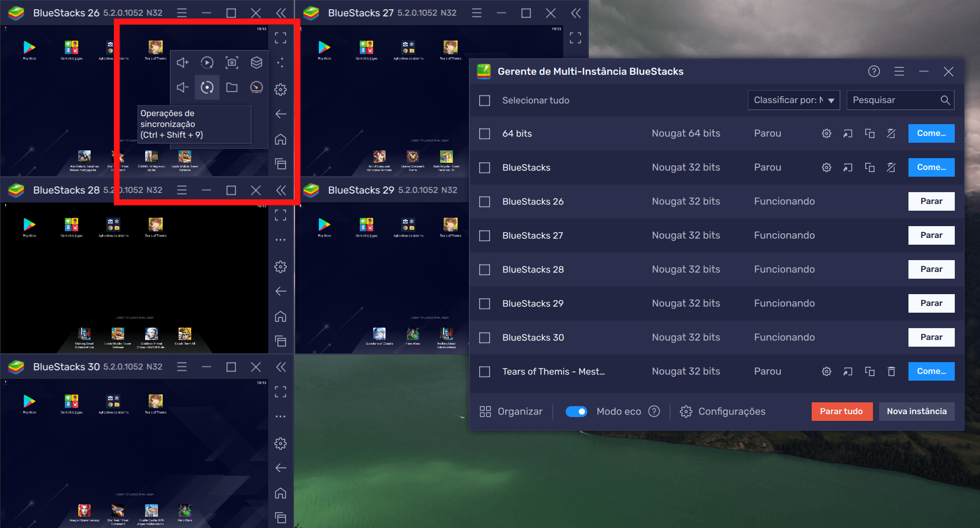Open hamburger menu in BlueStacks 28 title bar
The width and height of the screenshot is (980, 528).
(x=182, y=190)
